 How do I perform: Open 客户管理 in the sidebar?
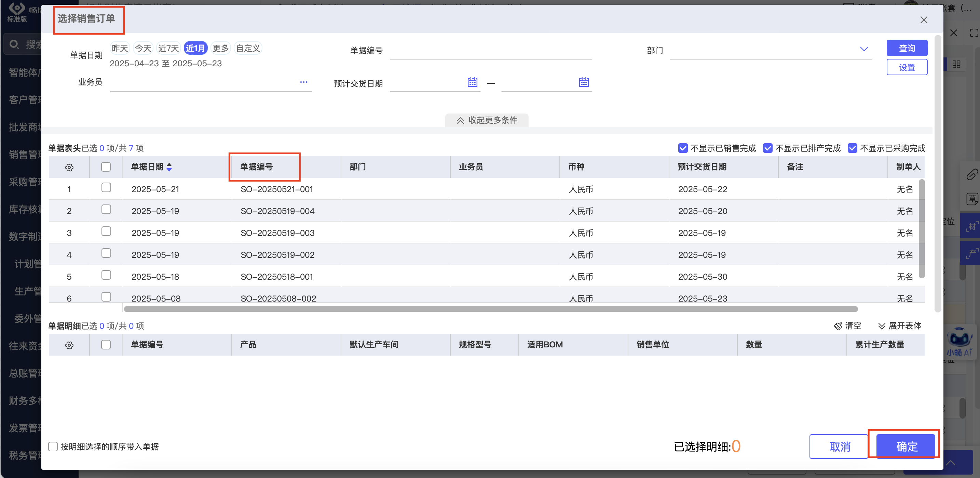[25, 100]
